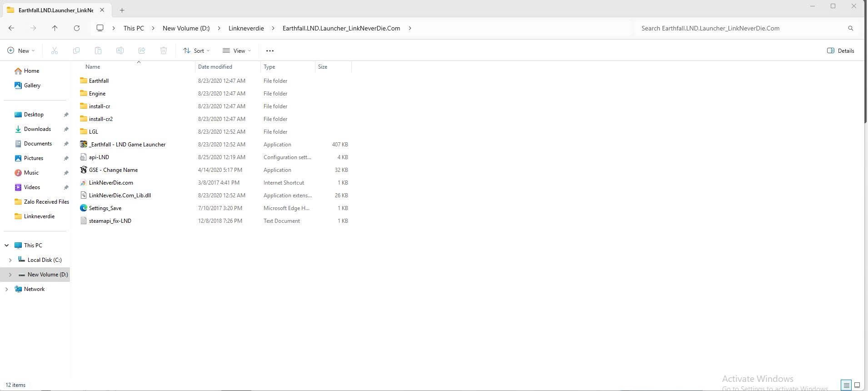Select the Settings_Save Edge file
Viewport: 868px width, 391px height.
[x=105, y=208]
